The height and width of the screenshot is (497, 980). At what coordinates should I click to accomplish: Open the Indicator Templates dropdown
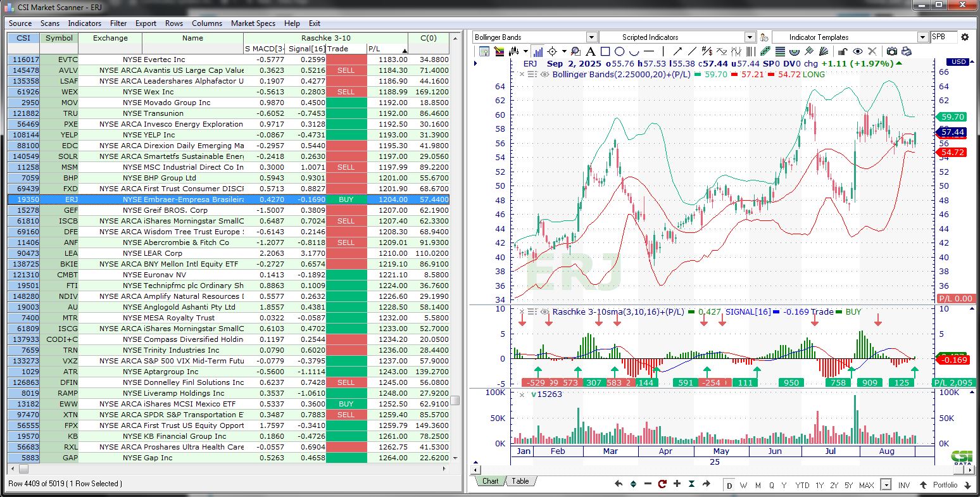[x=922, y=37]
